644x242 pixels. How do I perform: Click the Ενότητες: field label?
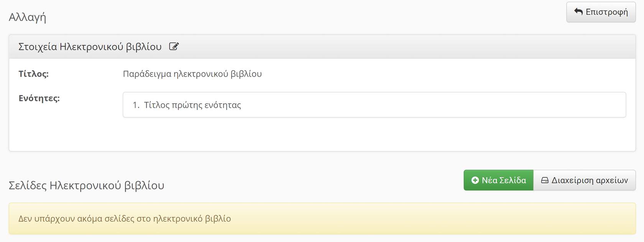click(39, 98)
